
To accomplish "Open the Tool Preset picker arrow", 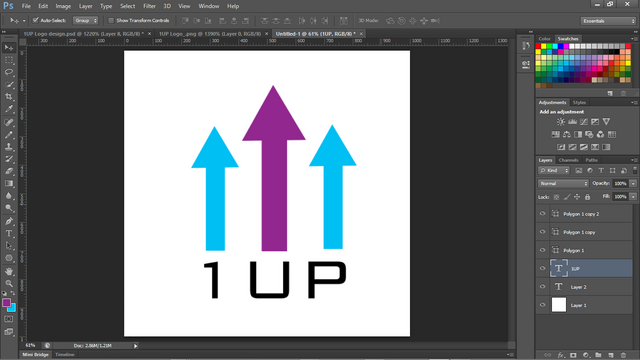I will [24, 20].
